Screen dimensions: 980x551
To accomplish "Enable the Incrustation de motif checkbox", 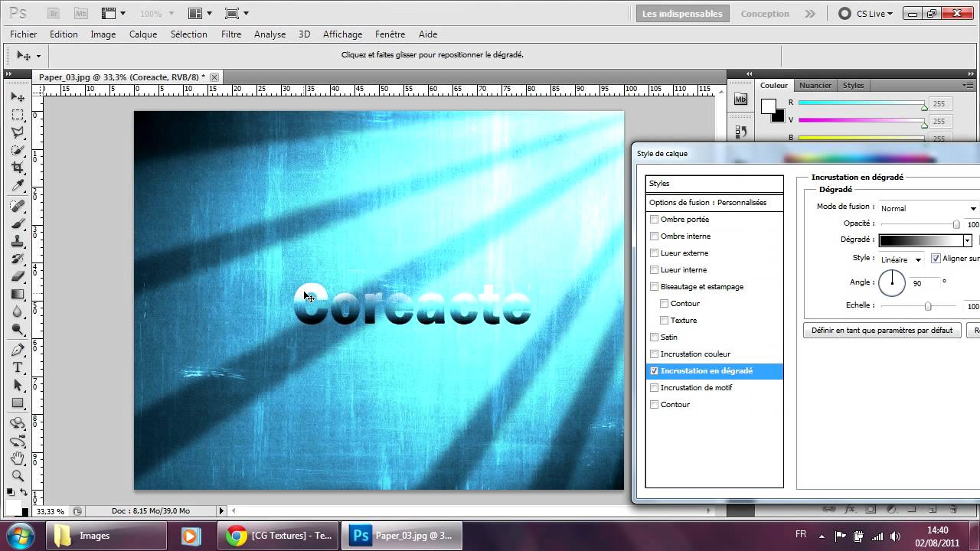I will click(x=654, y=387).
